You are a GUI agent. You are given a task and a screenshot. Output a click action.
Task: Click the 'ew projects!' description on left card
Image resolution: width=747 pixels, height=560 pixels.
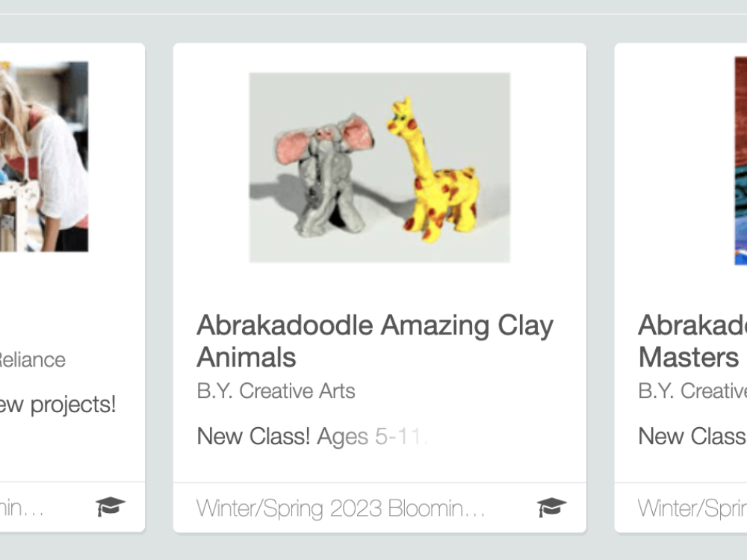(58, 405)
